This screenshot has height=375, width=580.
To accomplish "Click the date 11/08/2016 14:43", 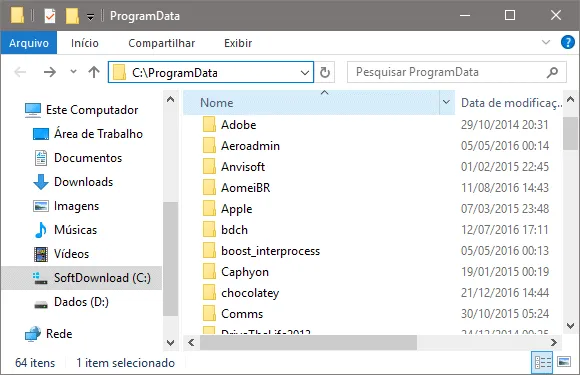I will (x=505, y=188).
